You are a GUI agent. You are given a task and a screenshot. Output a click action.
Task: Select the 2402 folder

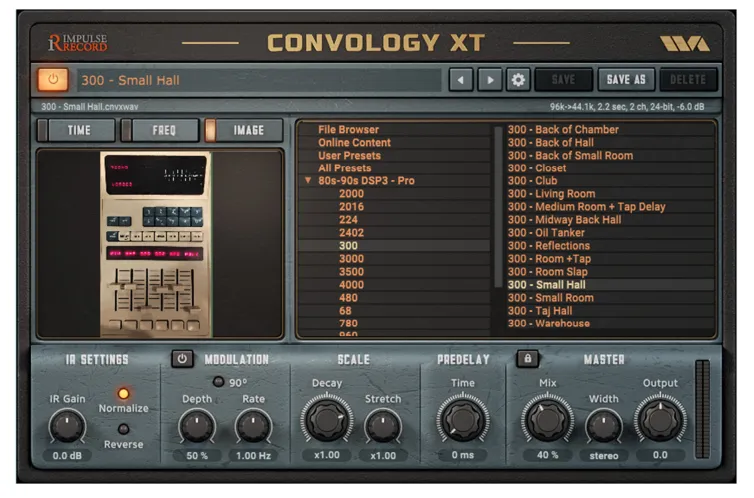pyautogui.click(x=352, y=233)
